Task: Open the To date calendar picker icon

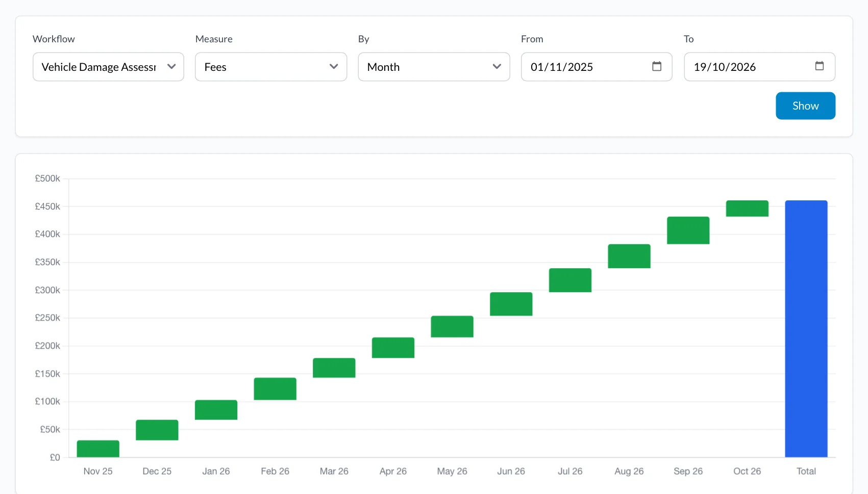Action: click(x=820, y=66)
